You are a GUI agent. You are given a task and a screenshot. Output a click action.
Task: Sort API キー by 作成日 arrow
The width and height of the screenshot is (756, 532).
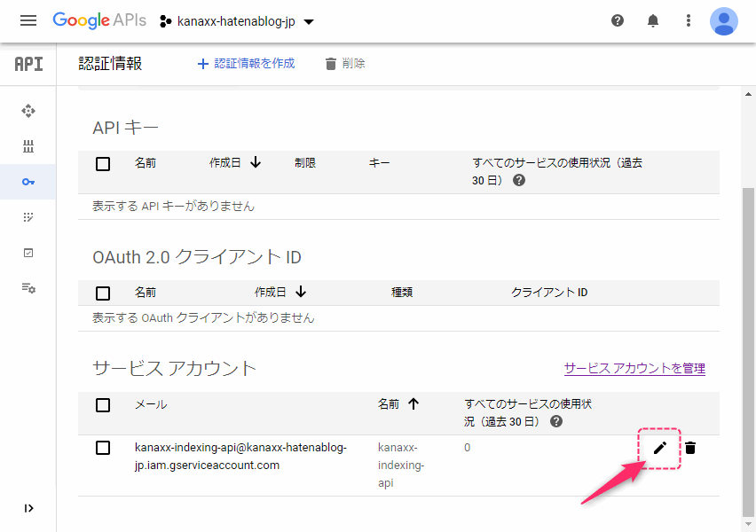click(256, 163)
